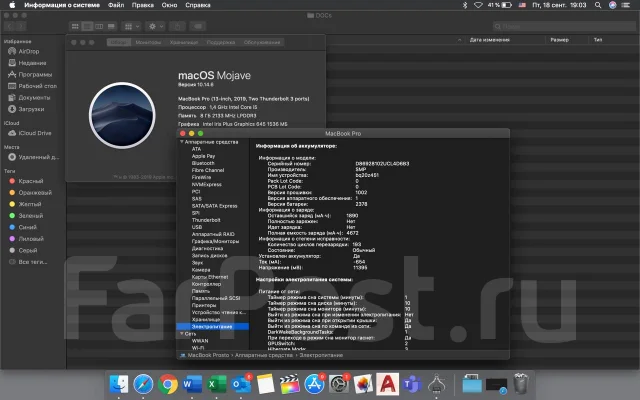Select Электропитание in hardware list
640x400 pixels.
click(x=213, y=327)
